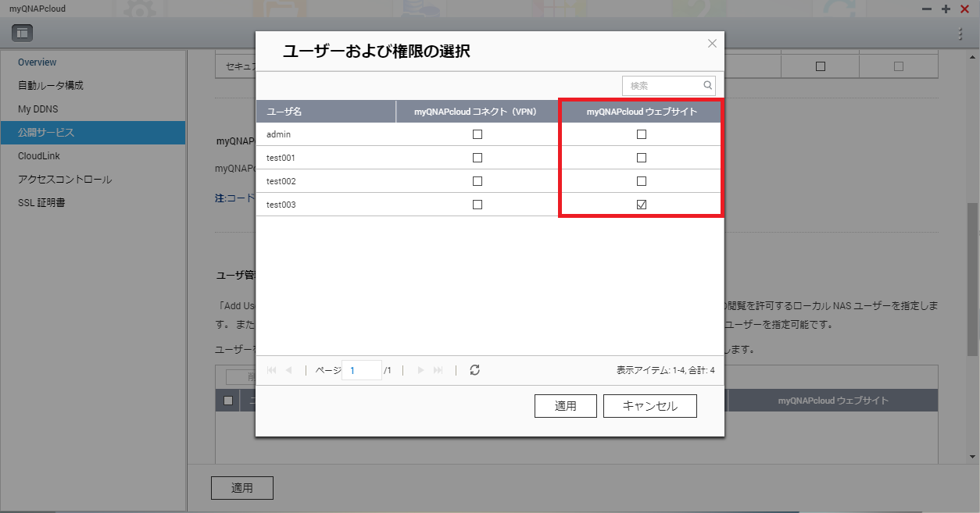Check myQNAPcloud ウェブサイト for test002
The image size is (980, 513).
[642, 181]
